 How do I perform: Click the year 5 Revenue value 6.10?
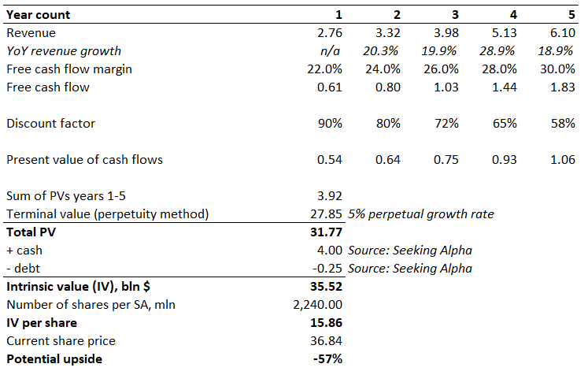point(561,33)
